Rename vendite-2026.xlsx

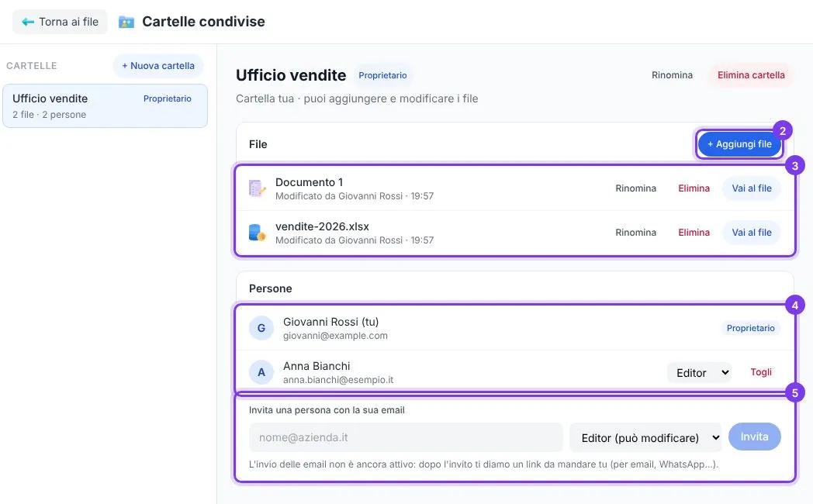click(x=635, y=233)
